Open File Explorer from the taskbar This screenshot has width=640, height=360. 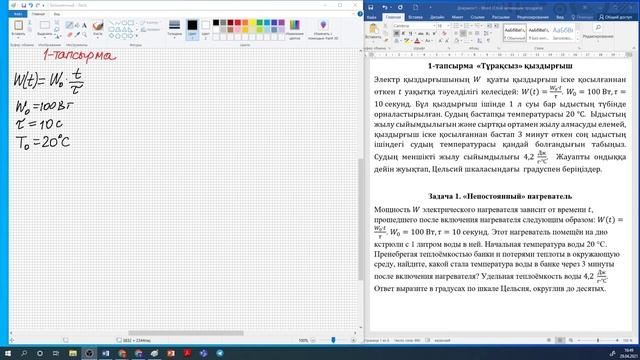[x=73, y=353]
